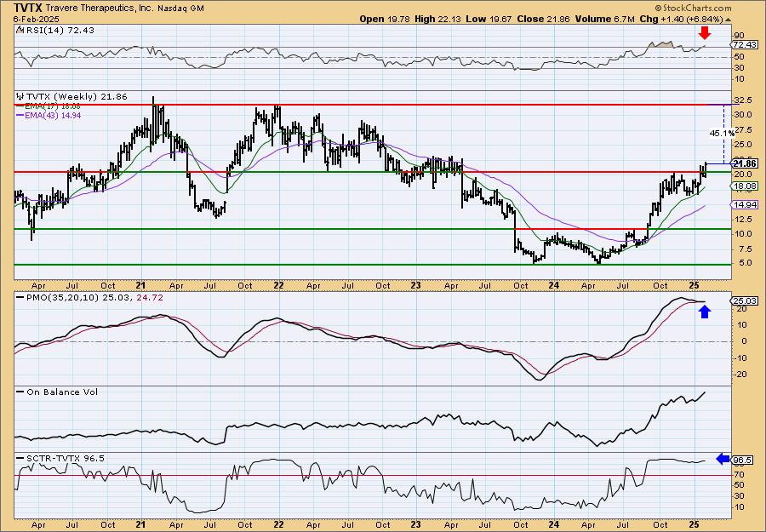The width and height of the screenshot is (766, 532).
Task: Click the 27.5 price axis label
Action: click(x=743, y=130)
